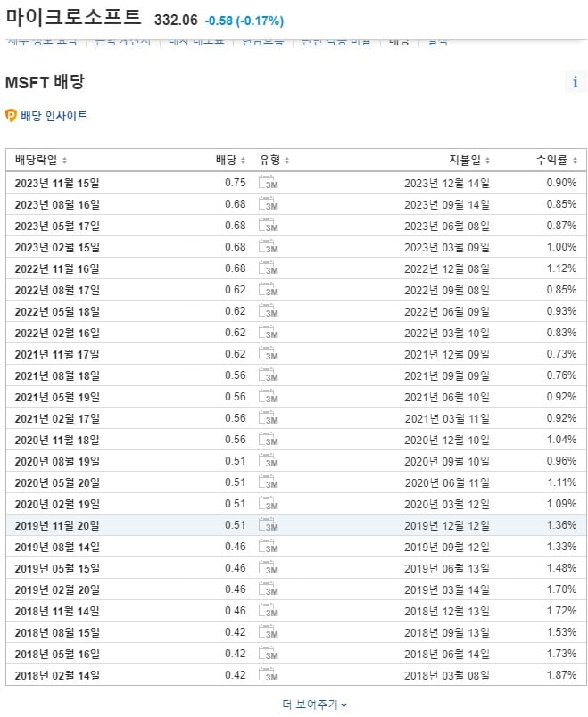Viewport: 588px width, 717px height.
Task: Sort the table by 배당 column
Action: [230, 160]
